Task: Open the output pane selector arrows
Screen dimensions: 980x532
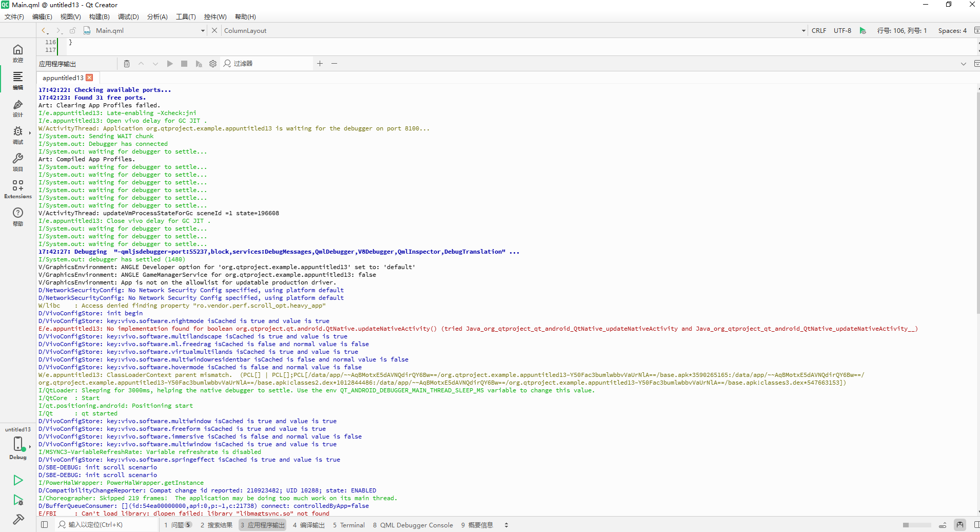Action: coord(506,525)
